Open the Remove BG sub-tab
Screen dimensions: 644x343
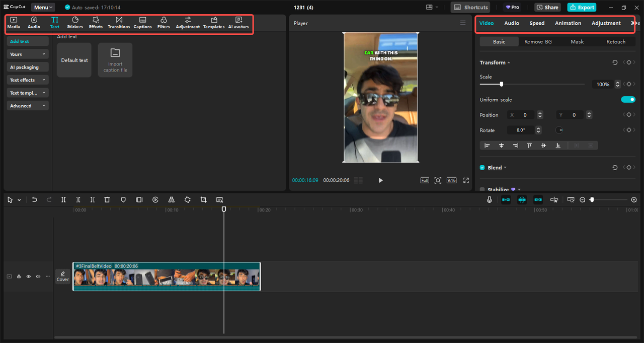click(538, 42)
